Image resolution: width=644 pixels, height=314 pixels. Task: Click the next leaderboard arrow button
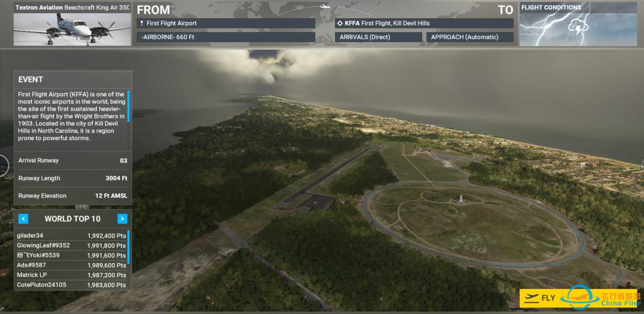[x=122, y=219]
